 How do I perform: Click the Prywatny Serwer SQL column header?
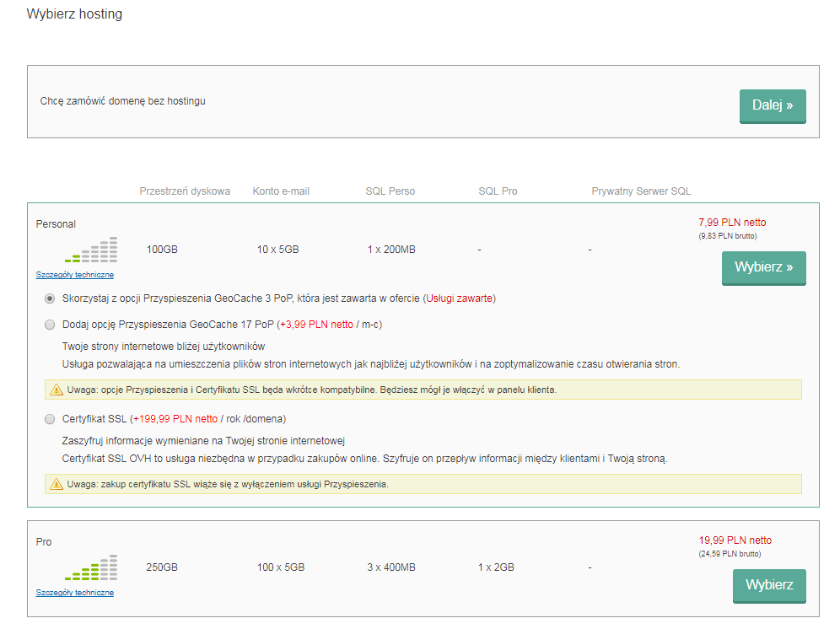tap(641, 191)
